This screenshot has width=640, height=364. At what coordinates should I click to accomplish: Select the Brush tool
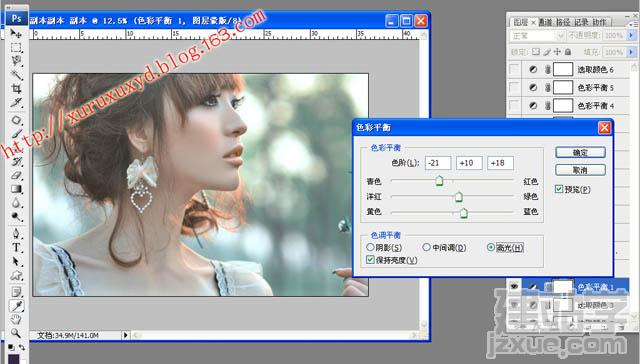point(16,133)
